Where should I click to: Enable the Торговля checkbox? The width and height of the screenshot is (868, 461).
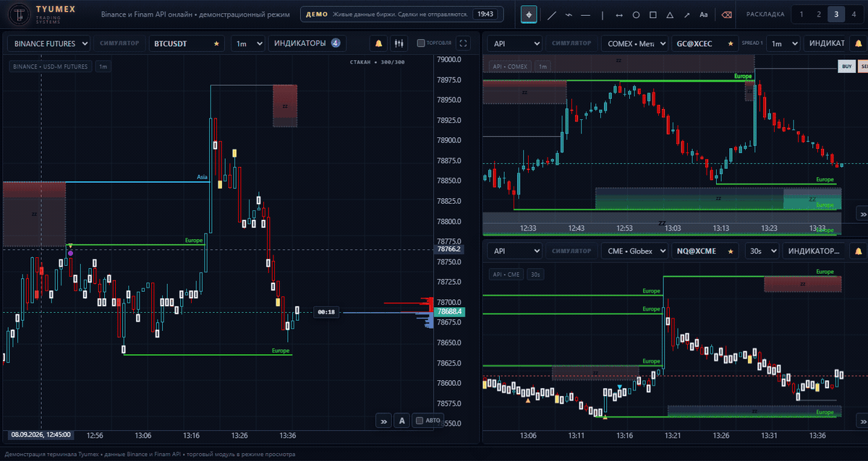tap(421, 43)
